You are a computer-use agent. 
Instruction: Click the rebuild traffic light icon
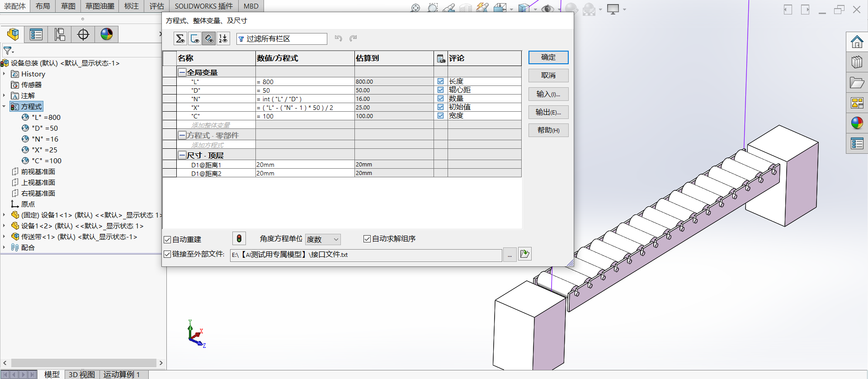239,238
